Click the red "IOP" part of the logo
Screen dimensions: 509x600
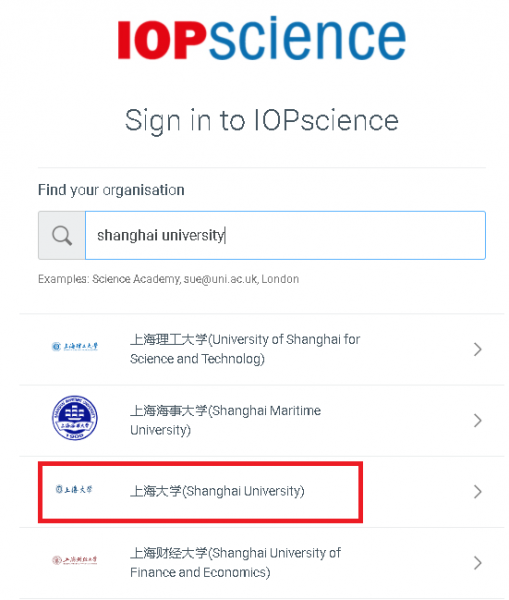pyautogui.click(x=162, y=40)
